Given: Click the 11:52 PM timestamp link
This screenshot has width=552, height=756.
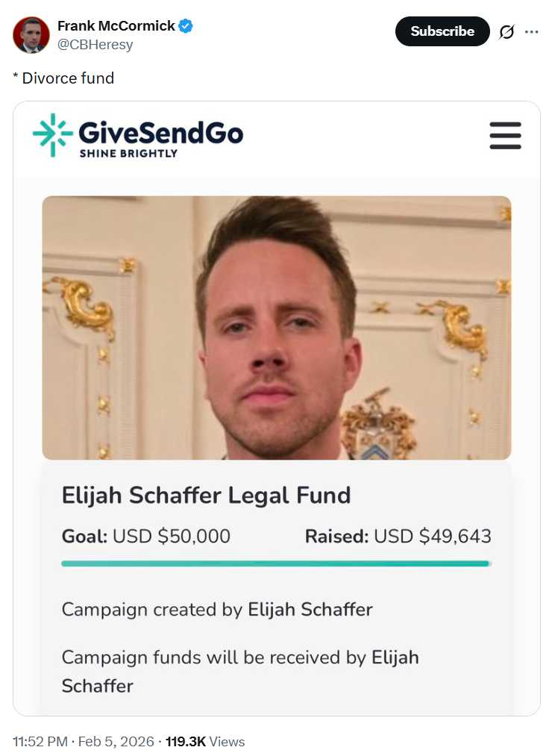Looking at the screenshot, I should coord(40,741).
